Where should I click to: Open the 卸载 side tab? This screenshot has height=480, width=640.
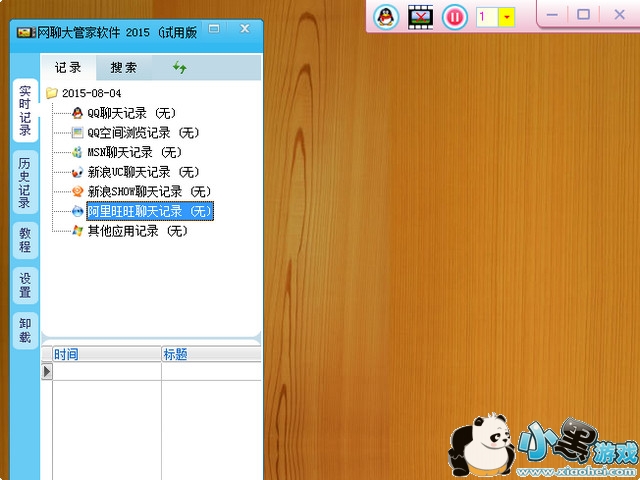[25, 331]
